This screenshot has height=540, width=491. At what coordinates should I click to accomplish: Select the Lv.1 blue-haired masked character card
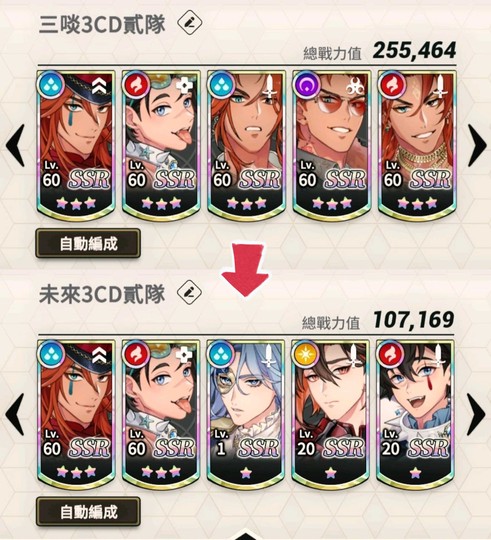point(246,414)
